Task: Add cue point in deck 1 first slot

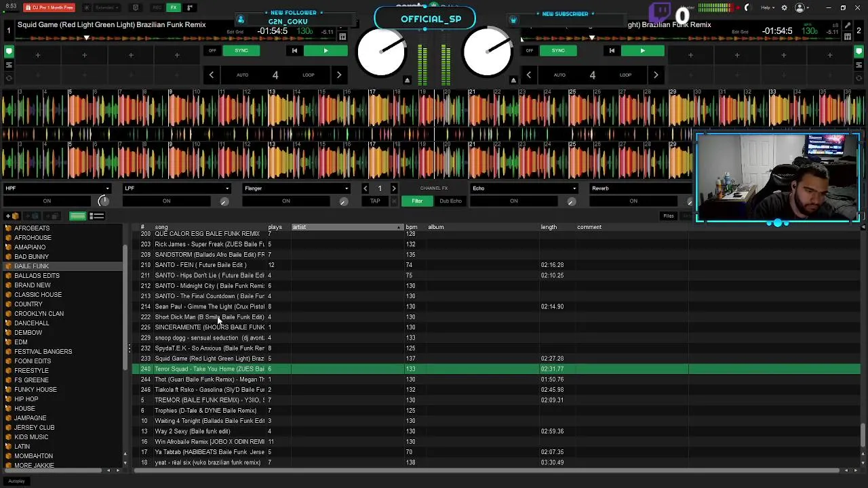Action: tap(38, 55)
